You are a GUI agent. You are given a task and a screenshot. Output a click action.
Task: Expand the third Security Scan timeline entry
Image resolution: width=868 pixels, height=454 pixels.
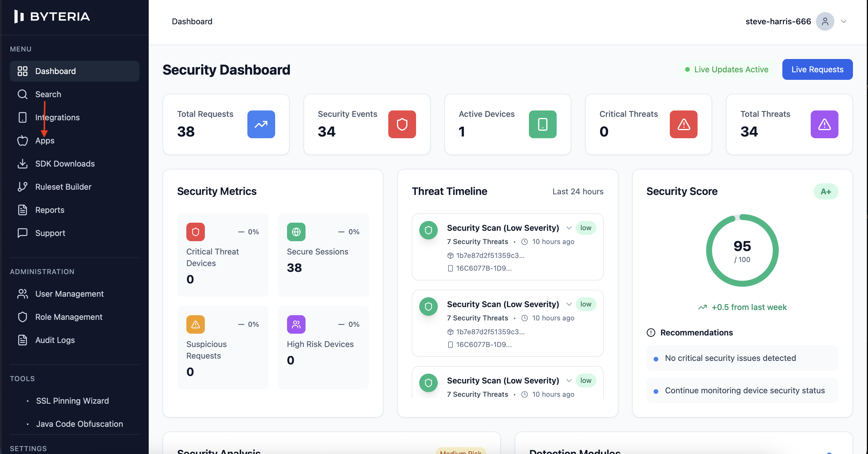pyautogui.click(x=569, y=381)
